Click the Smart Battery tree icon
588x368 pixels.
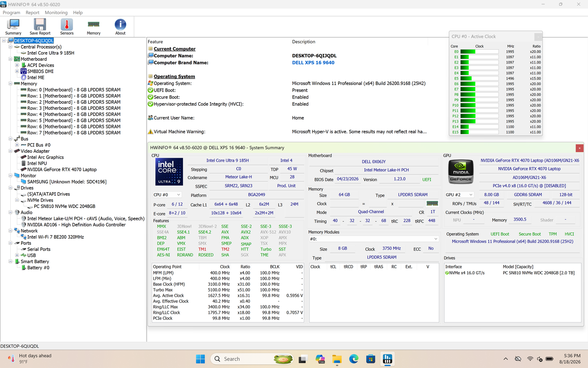click(17, 262)
